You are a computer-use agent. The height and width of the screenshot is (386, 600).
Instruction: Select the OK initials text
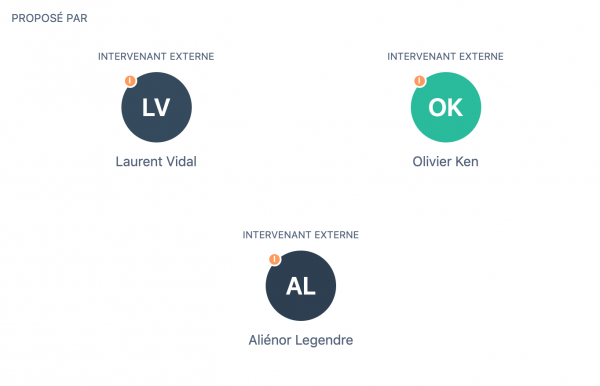point(446,107)
